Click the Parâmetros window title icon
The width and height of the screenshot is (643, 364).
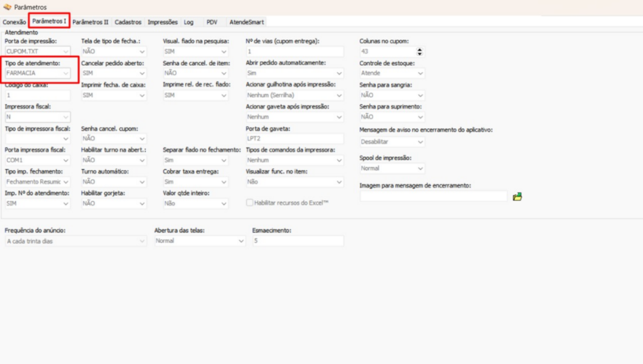point(7,7)
